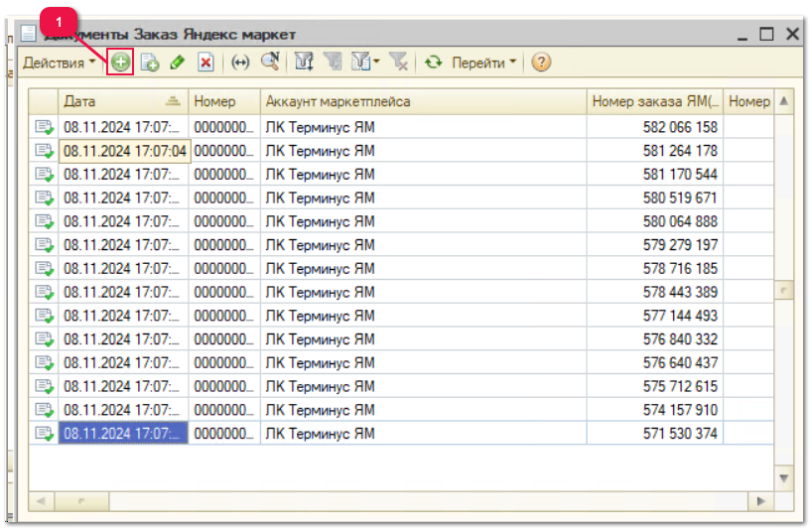Sort by the Дата column header
Screen dimensions: 812x531
123,101
